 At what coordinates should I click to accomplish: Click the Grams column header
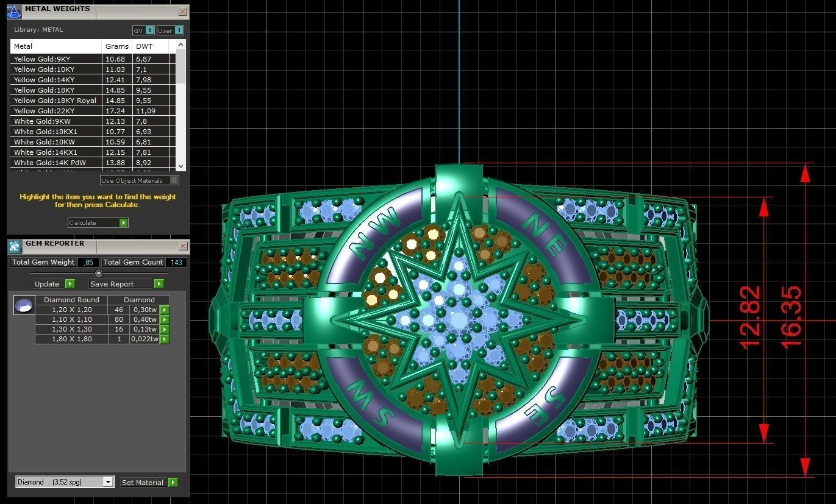coord(117,46)
